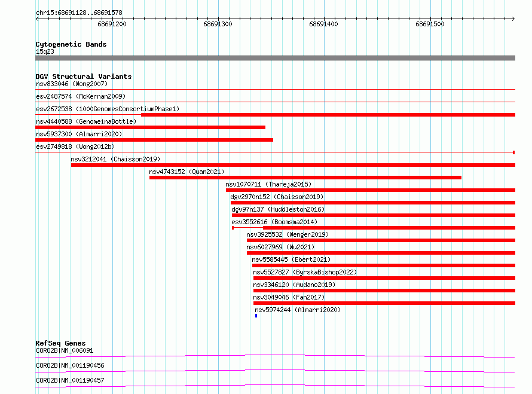532x394 pixels.
Task: Select the nsv3346120 red variant bar
Action: 384,291
